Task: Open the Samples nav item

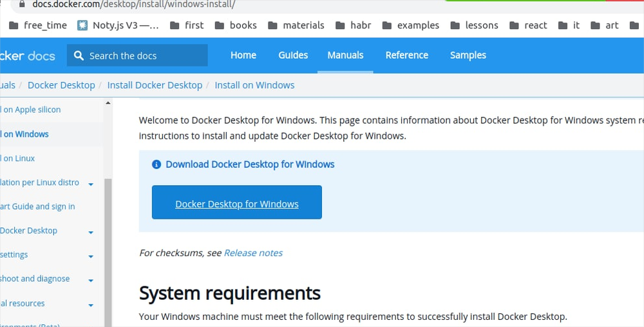Action: click(468, 55)
